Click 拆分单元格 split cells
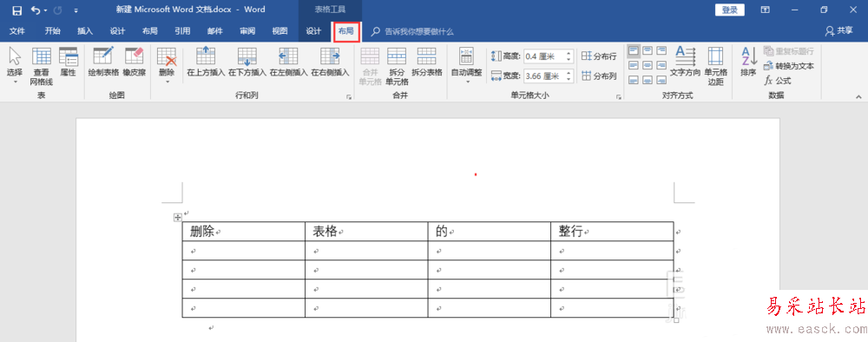 click(x=397, y=66)
